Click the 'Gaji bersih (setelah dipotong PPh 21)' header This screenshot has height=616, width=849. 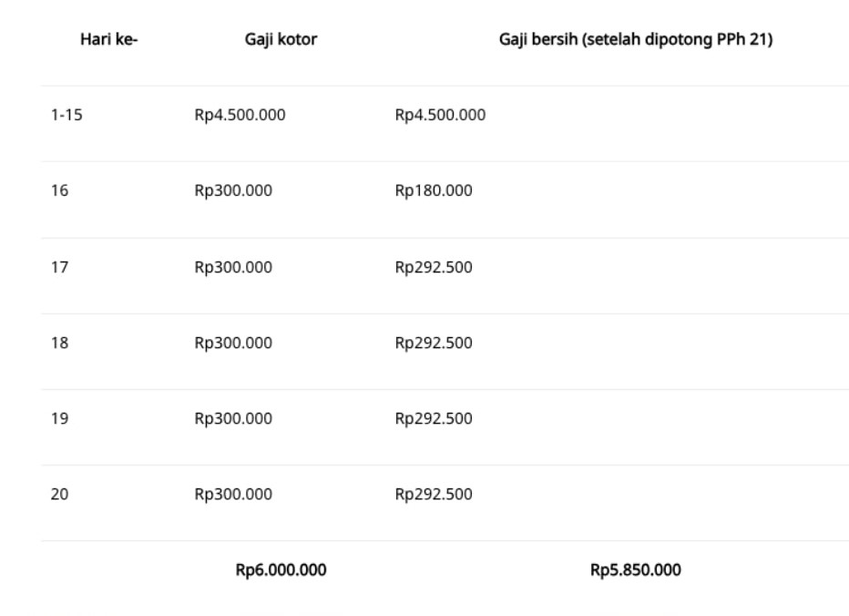click(x=636, y=39)
